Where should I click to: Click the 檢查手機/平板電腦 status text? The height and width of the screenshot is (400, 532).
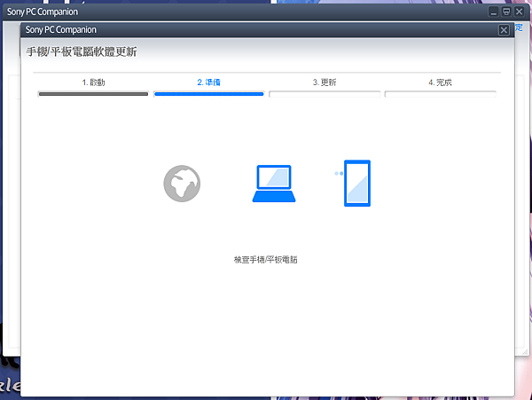point(266,260)
